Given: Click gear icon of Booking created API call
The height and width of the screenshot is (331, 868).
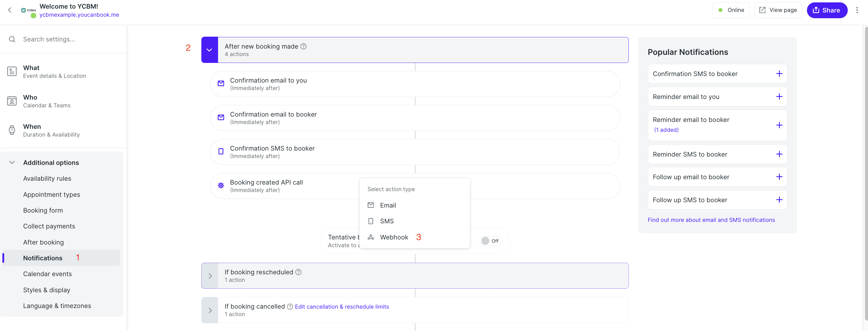Looking at the screenshot, I should click(221, 185).
